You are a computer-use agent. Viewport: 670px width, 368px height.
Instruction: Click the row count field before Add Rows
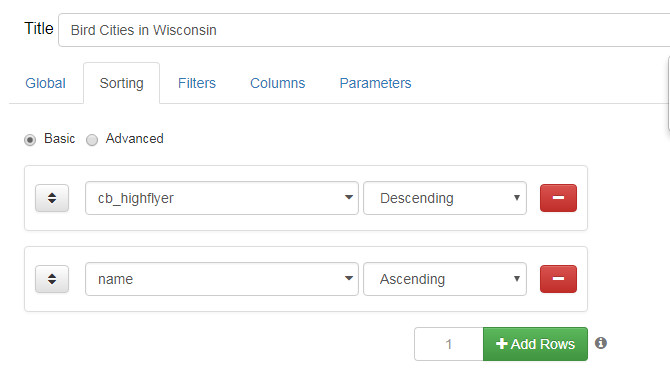(449, 344)
